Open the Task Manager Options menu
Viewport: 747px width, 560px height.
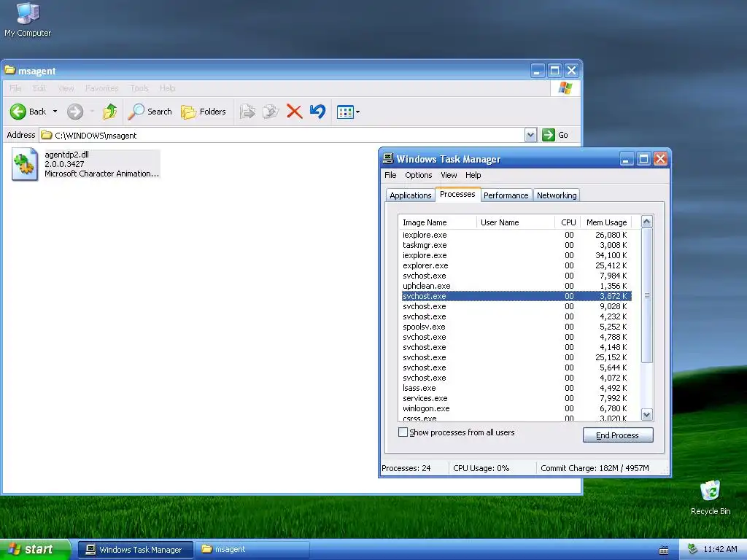coord(418,175)
